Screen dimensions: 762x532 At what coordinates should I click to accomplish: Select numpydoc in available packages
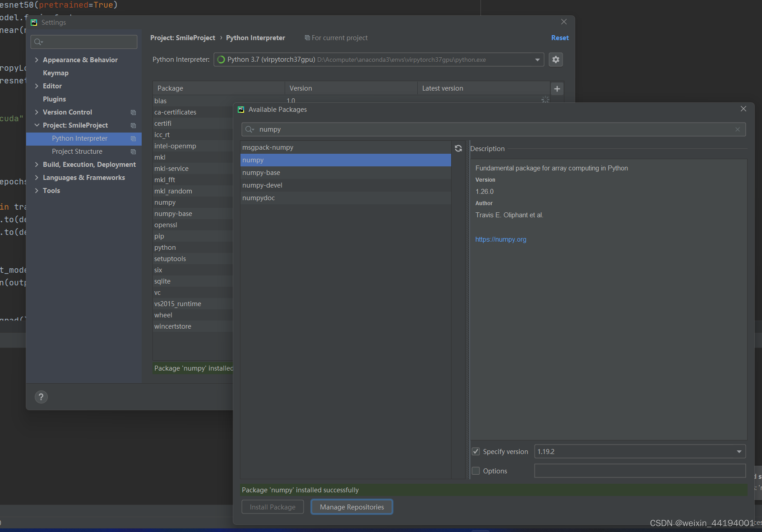[x=346, y=198]
